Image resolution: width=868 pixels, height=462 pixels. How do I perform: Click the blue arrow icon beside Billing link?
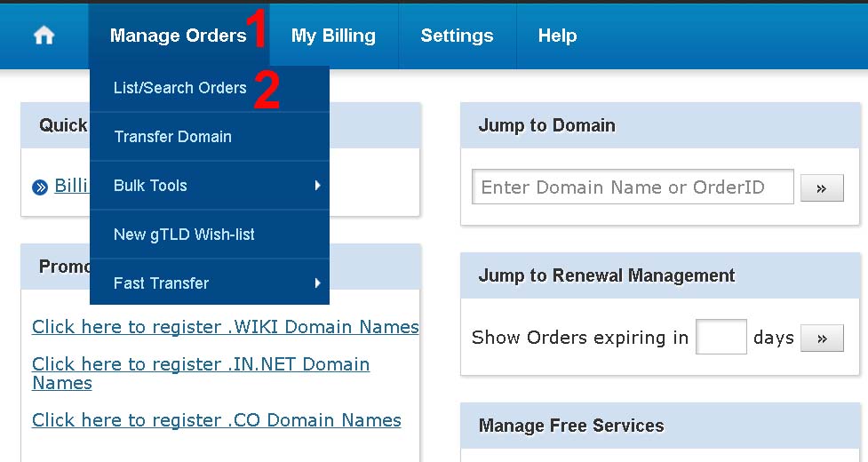40,187
